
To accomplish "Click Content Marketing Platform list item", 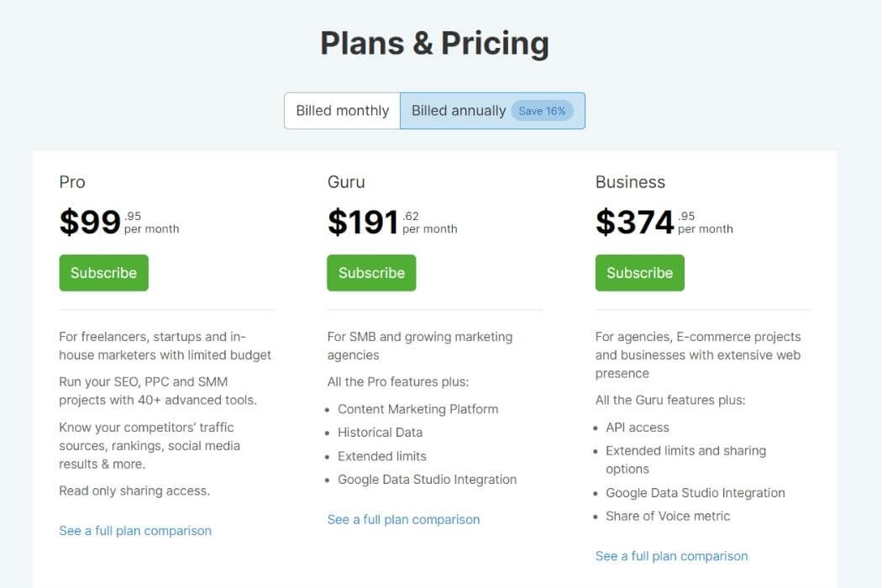I will pyautogui.click(x=418, y=409).
